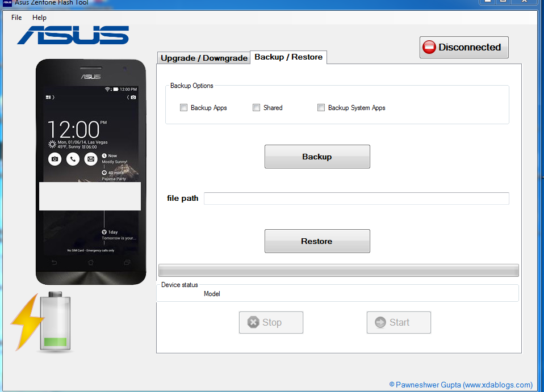The image size is (544, 392).
Task: Click the ASUS title bar app icon
Action: tap(7, 3)
